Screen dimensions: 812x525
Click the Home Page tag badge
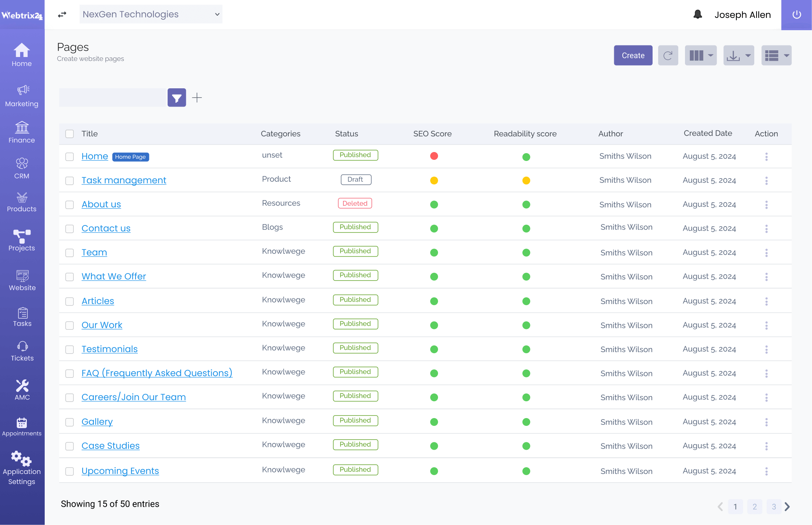pyautogui.click(x=130, y=157)
